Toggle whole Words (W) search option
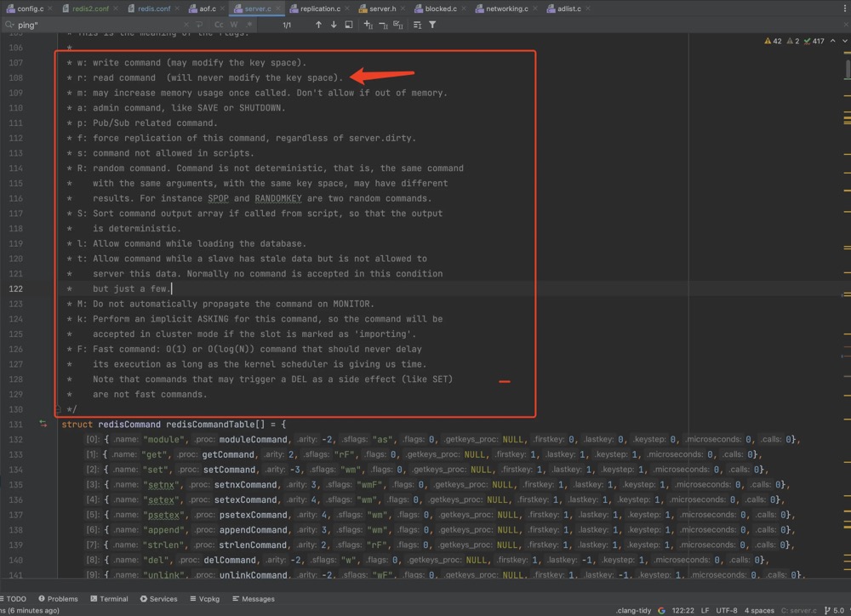The height and width of the screenshot is (616, 851). tap(234, 25)
